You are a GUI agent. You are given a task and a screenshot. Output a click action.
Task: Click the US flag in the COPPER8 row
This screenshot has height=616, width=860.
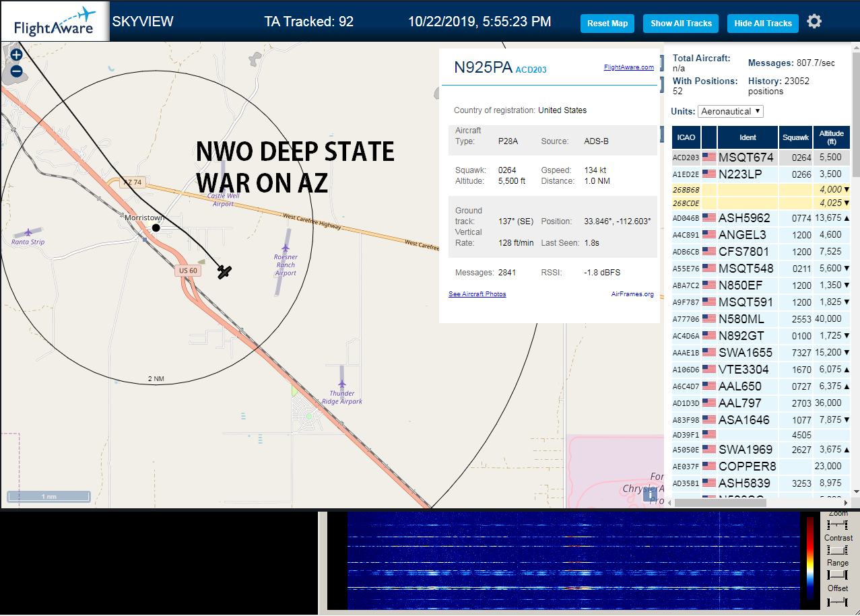(709, 466)
